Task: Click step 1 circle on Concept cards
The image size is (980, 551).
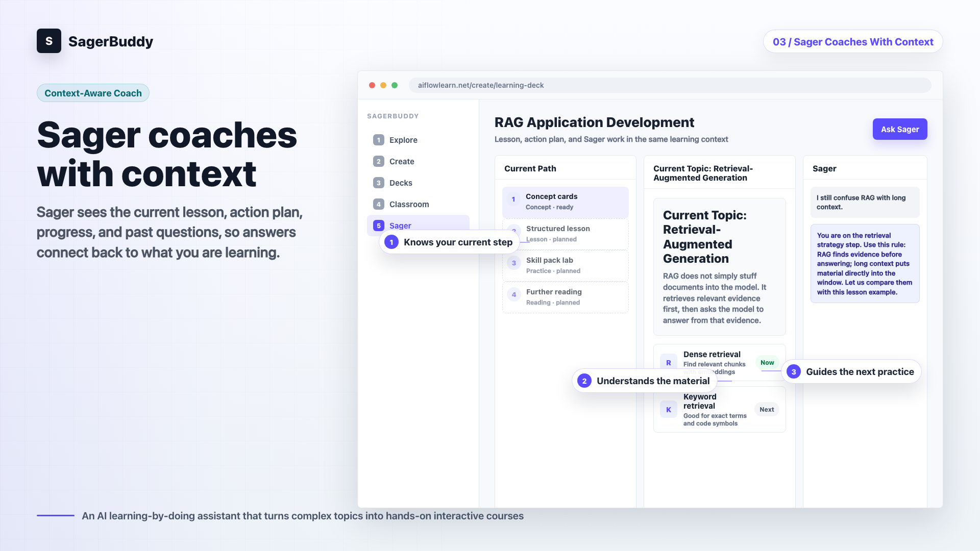Action: (x=513, y=199)
